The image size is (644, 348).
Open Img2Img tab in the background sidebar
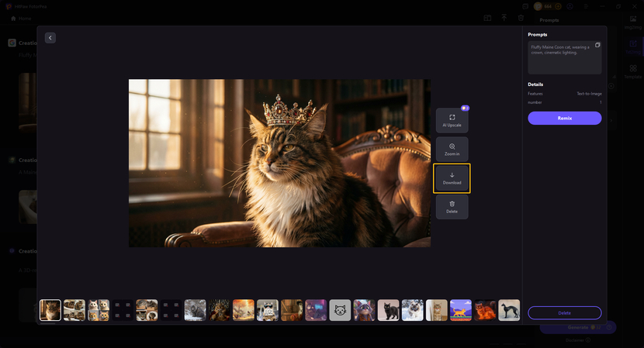[633, 22]
